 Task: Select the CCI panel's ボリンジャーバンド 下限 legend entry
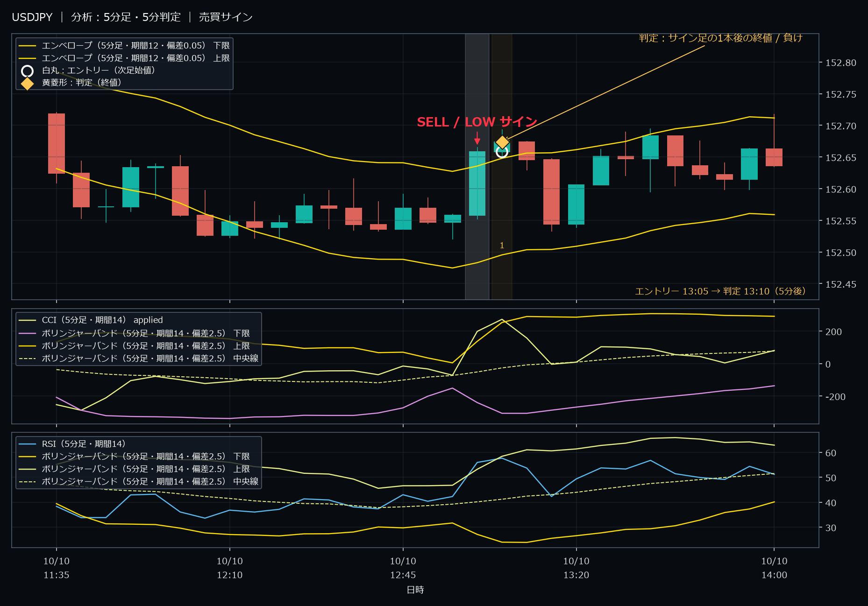click(x=135, y=333)
